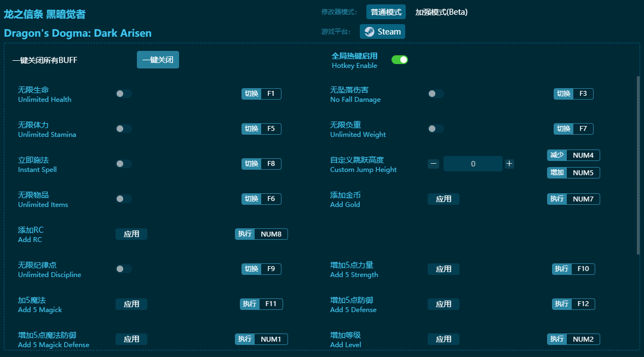Image resolution: width=644 pixels, height=357 pixels.
Task: Click the 修改器模式 label
Action: [x=340, y=12]
